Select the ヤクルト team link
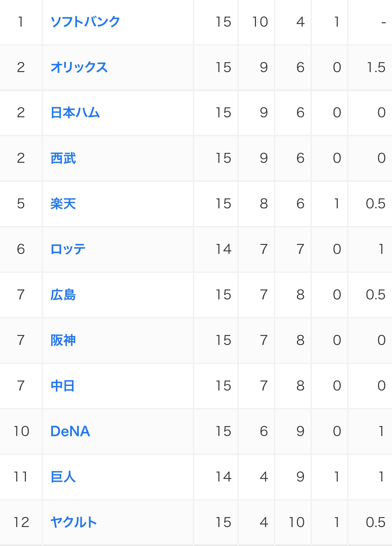The width and height of the screenshot is (392, 546). (x=73, y=522)
